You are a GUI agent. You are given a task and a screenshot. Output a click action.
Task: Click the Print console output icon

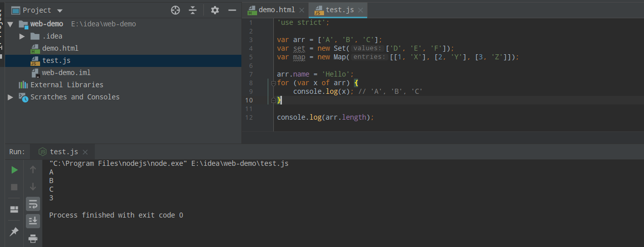pos(33,238)
